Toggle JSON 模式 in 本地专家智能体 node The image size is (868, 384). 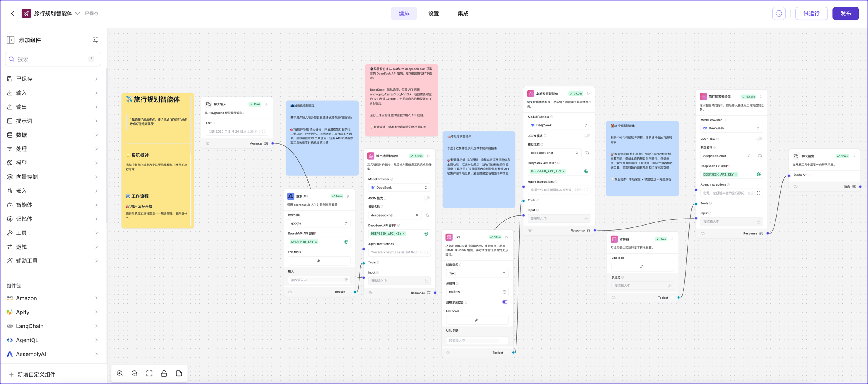point(587,136)
